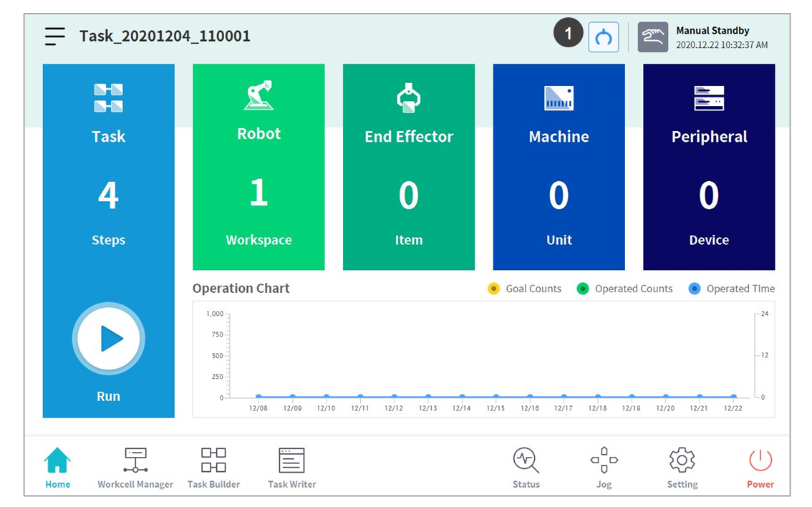This screenshot has height=507, width=812.
Task: Toggle Operated Counts legend series
Action: coord(624,289)
